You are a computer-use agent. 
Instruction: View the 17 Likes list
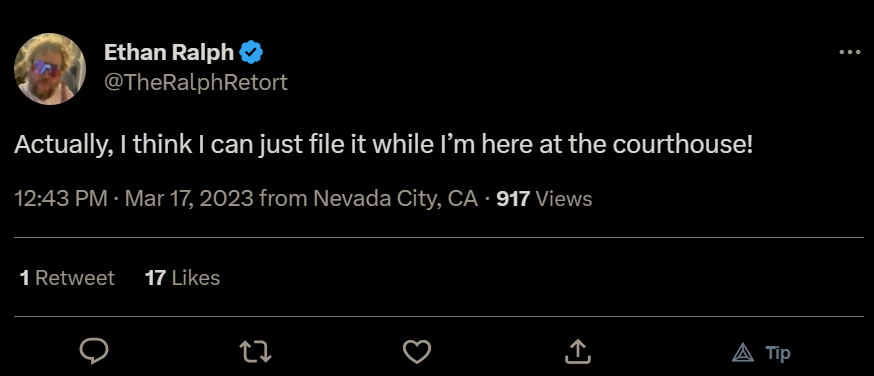click(x=182, y=277)
